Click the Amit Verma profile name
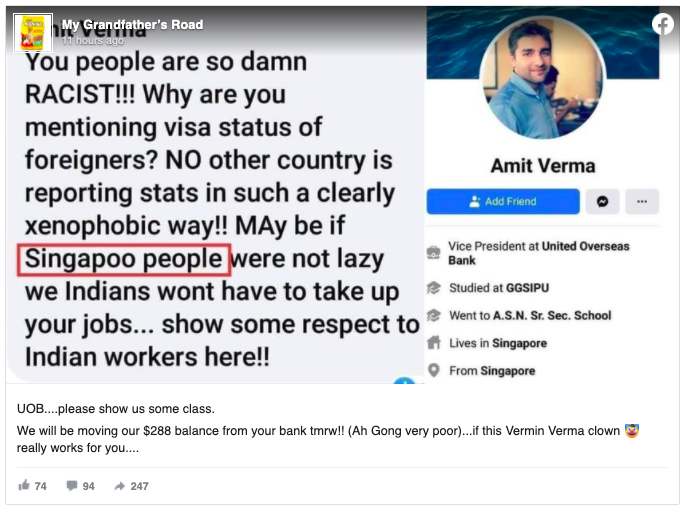694x513 pixels. point(543,166)
